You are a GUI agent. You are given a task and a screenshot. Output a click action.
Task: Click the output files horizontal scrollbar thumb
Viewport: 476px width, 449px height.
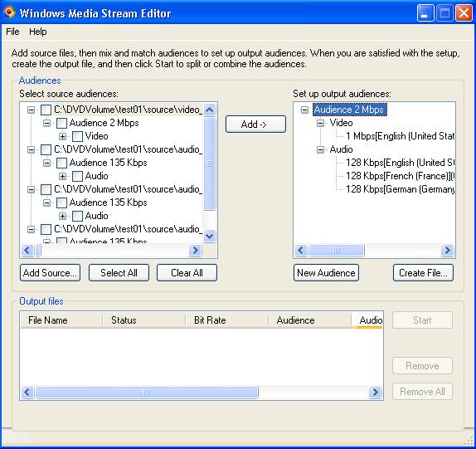[147, 393]
